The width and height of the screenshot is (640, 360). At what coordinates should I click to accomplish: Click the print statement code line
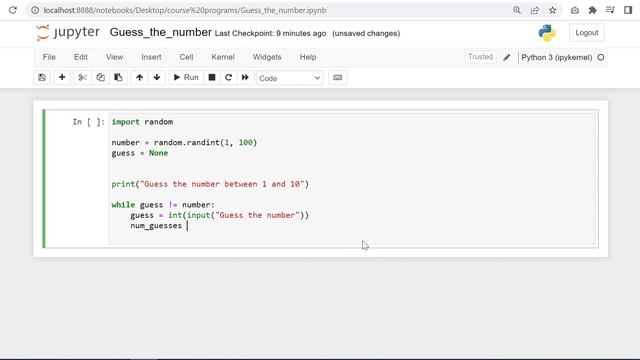click(210, 184)
